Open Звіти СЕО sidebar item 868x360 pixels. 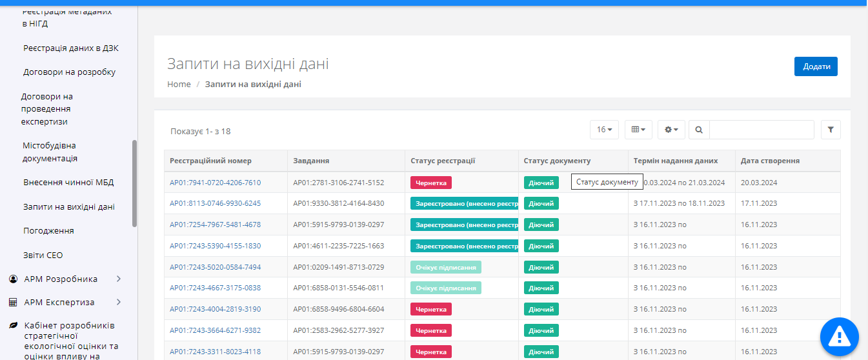[43, 255]
